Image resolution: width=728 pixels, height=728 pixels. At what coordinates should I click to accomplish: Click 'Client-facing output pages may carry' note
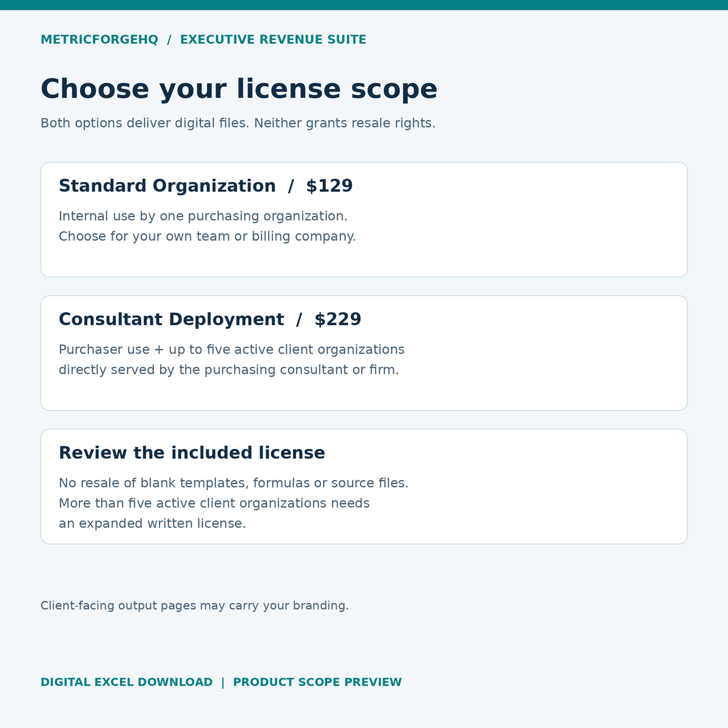tap(195, 606)
